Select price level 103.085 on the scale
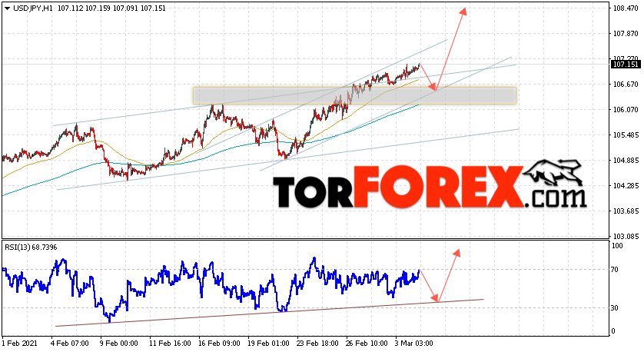644x352 pixels. coord(626,237)
